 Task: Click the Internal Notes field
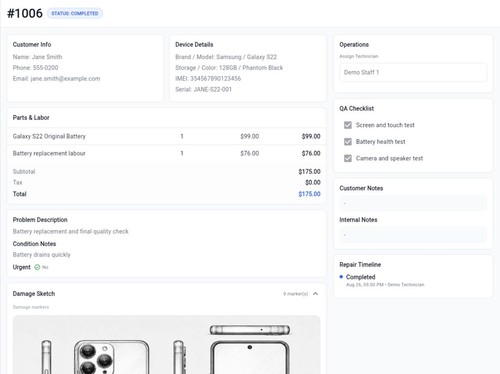point(413,235)
